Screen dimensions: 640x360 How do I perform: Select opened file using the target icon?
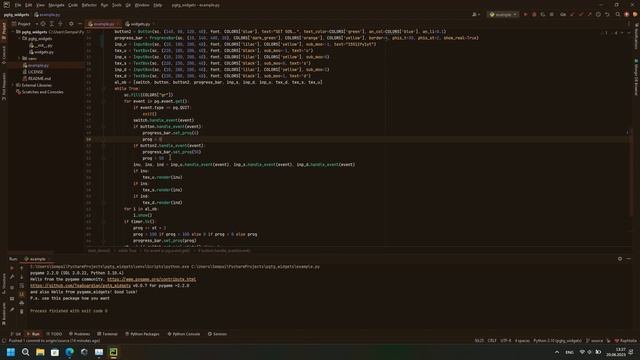coord(43,24)
